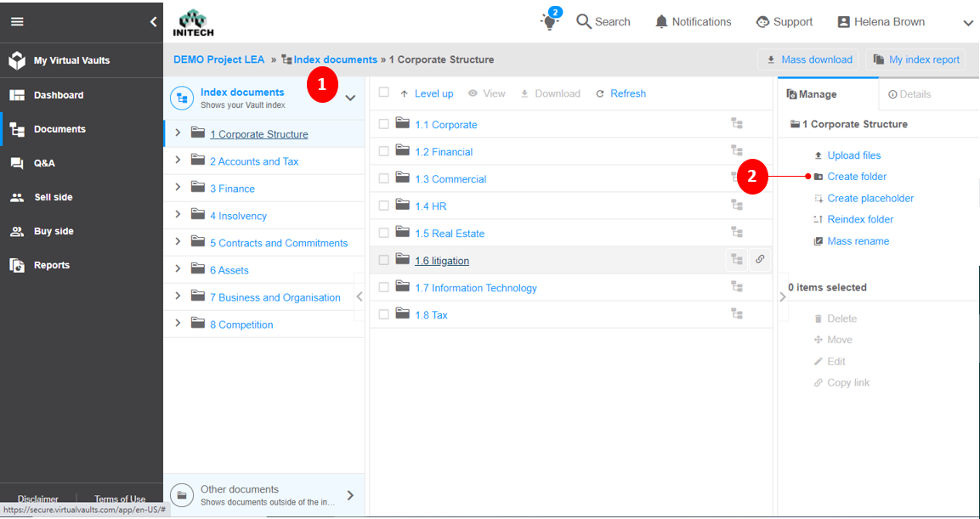Collapse the Index documents panel chevron
The height and width of the screenshot is (519, 980).
[350, 97]
